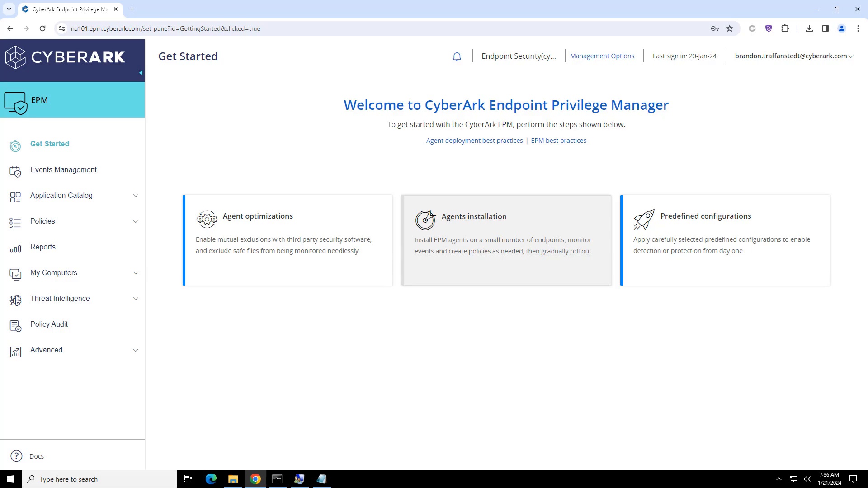Viewport: 868px width, 488px height.
Task: Open Reports via its sidebar icon
Action: [x=15, y=249]
